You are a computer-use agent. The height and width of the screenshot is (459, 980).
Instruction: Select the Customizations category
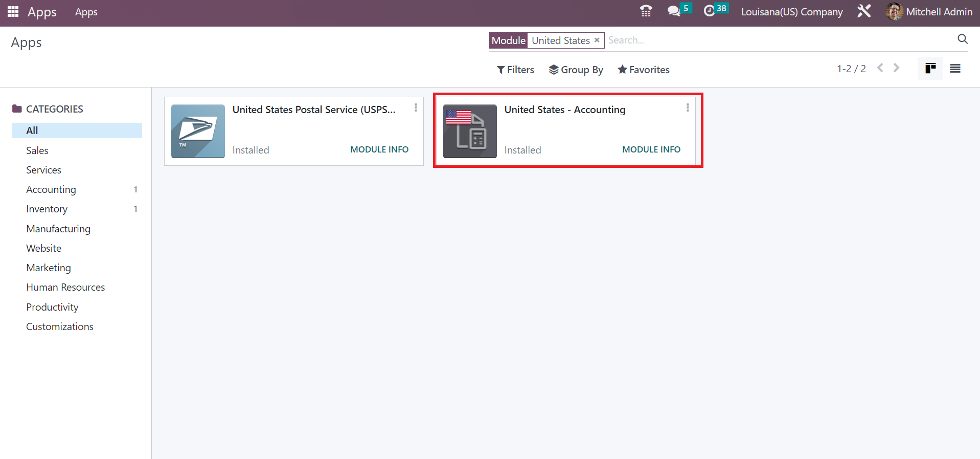pos(77,326)
